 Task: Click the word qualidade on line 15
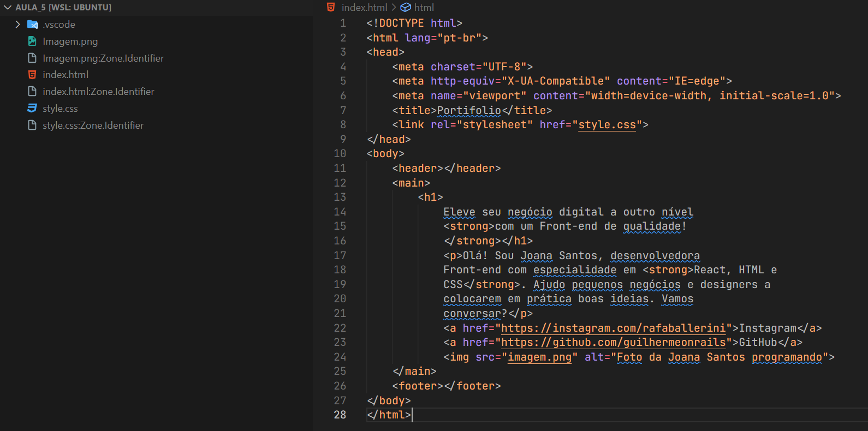click(652, 226)
